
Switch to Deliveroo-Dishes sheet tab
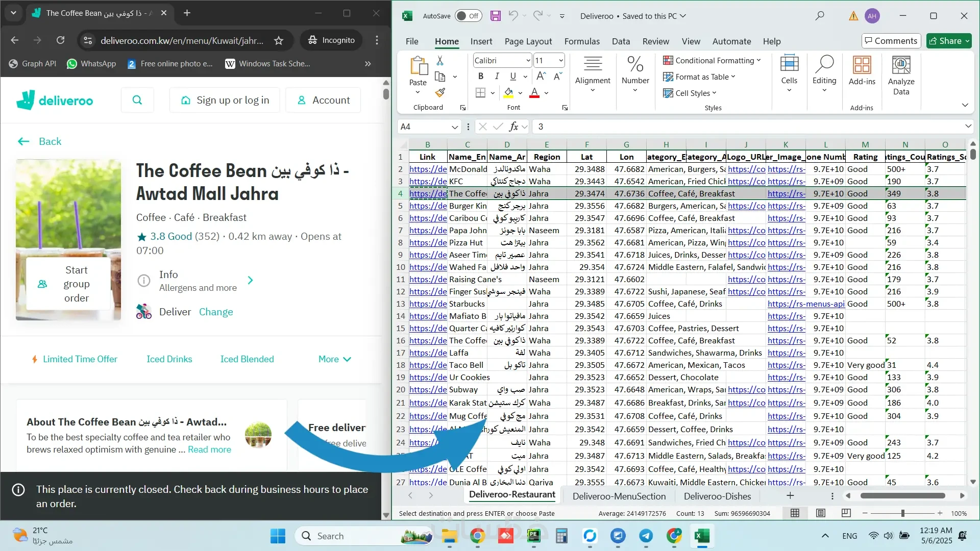point(717,496)
